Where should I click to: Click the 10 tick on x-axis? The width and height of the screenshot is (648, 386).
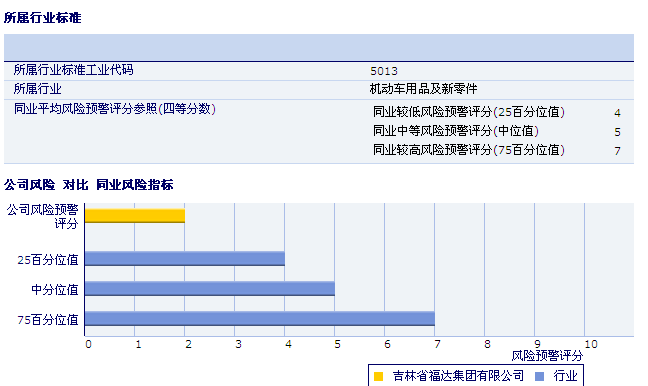coord(591,344)
